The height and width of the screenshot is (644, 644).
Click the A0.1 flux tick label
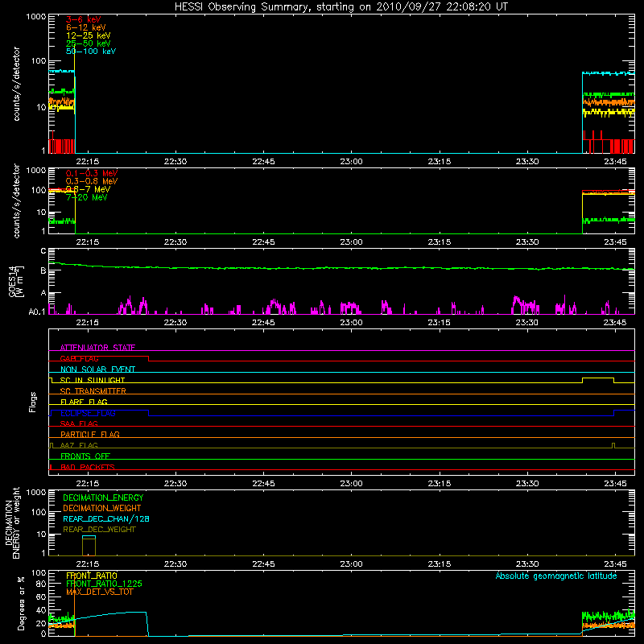(x=37, y=312)
